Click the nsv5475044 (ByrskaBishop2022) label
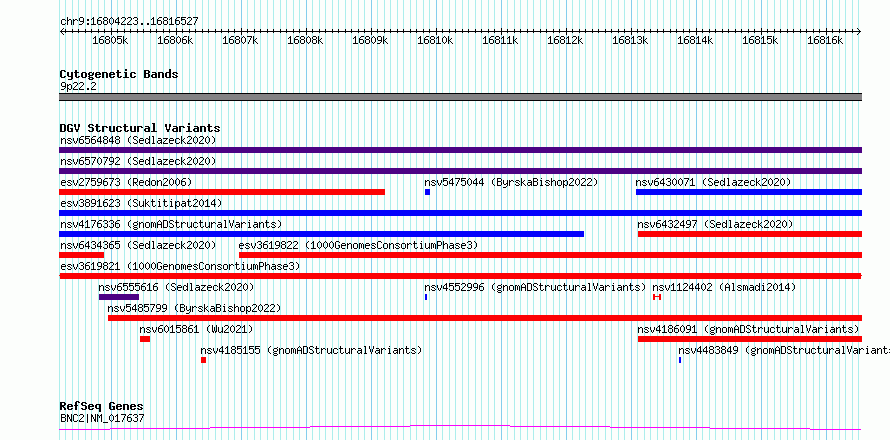This screenshot has width=890, height=440. pos(511,182)
